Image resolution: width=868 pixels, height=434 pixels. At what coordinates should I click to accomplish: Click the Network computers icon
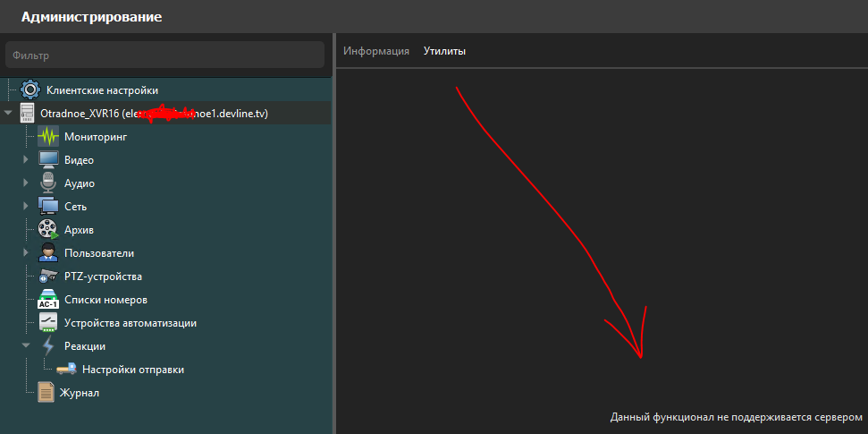pyautogui.click(x=48, y=206)
